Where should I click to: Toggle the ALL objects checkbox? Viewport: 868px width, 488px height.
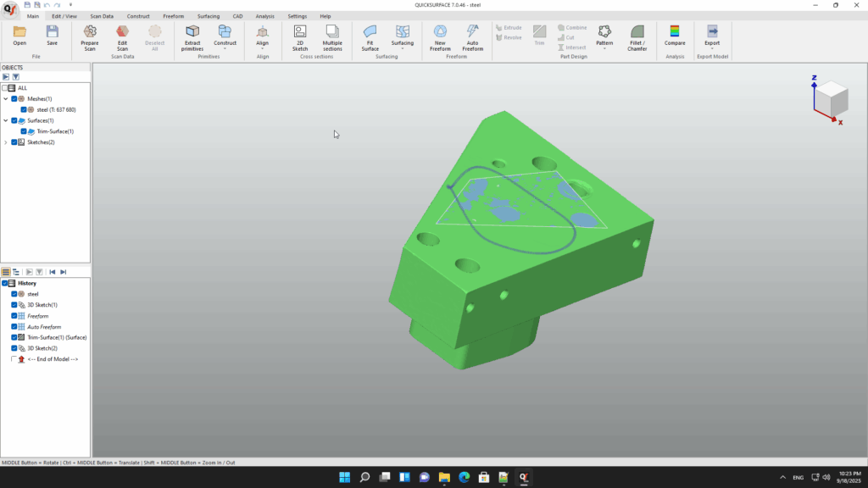(6, 87)
